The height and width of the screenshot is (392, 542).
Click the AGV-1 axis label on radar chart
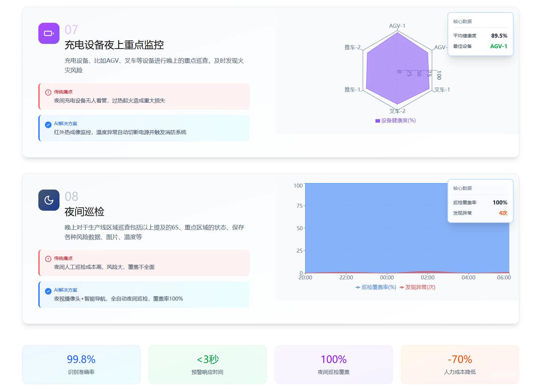[397, 26]
